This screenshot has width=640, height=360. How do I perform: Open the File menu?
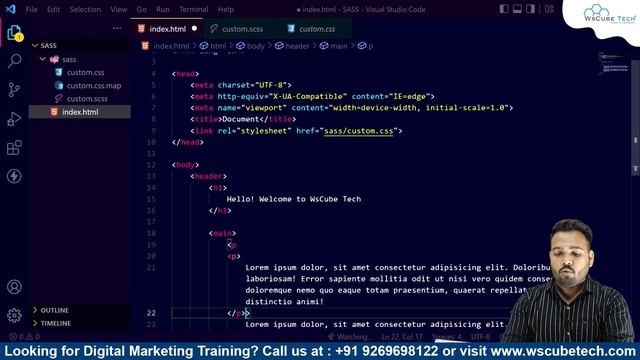point(31,9)
